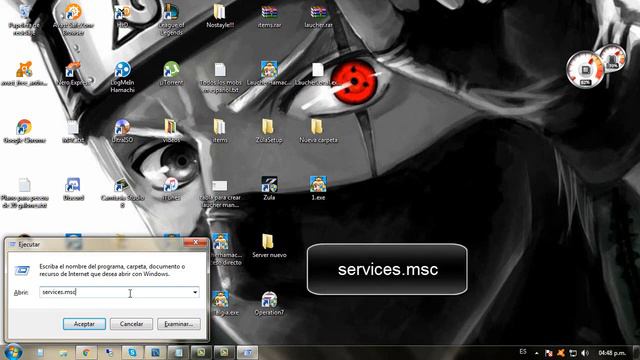Click the 04:48 p.m. taskbar clock
Viewport: 640px width, 360px height.
[612, 353]
